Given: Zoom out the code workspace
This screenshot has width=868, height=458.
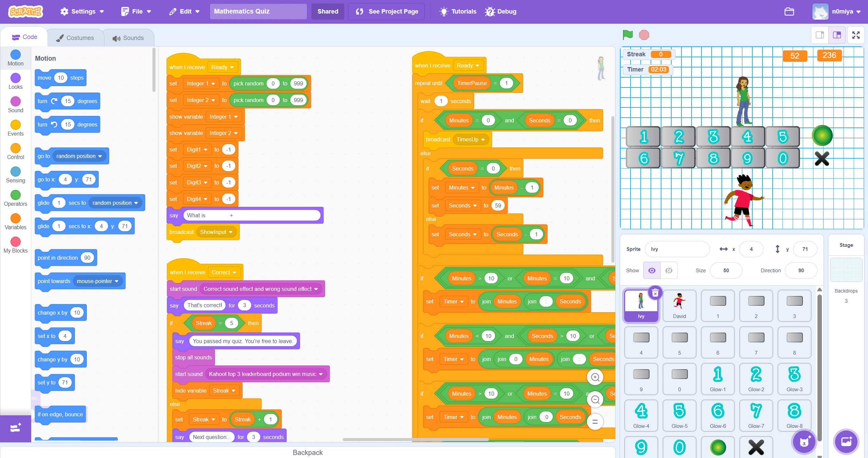Looking at the screenshot, I should 595,399.
